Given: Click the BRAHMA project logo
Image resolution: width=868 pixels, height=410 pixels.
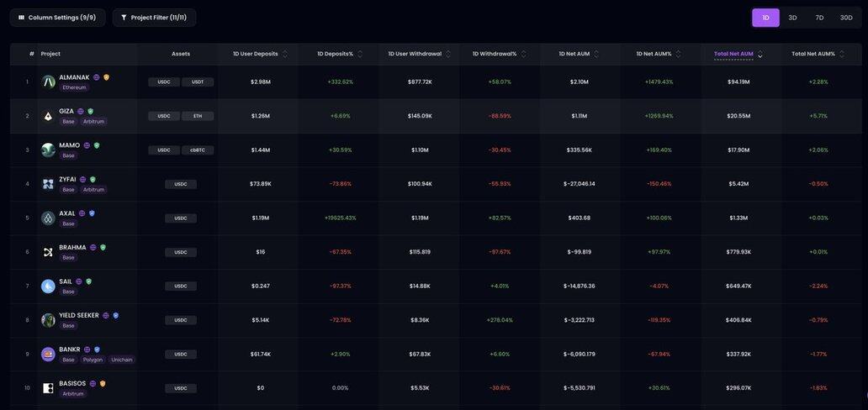Looking at the screenshot, I should point(49,252).
